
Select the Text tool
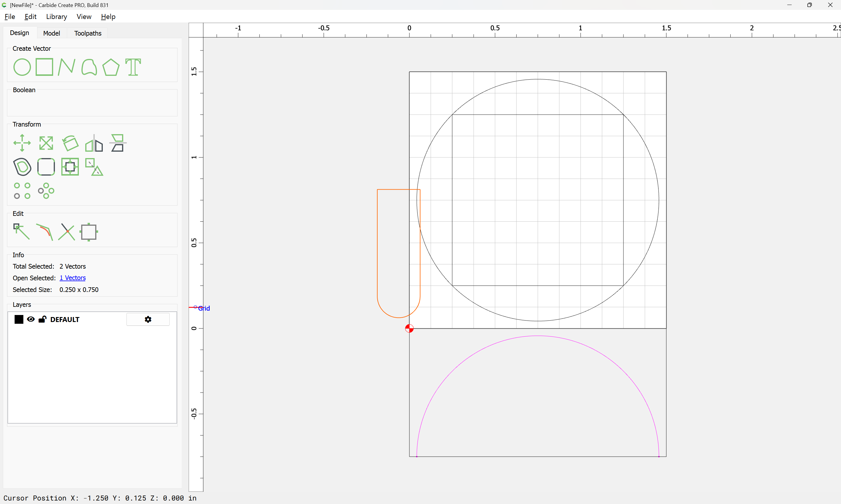tap(133, 67)
